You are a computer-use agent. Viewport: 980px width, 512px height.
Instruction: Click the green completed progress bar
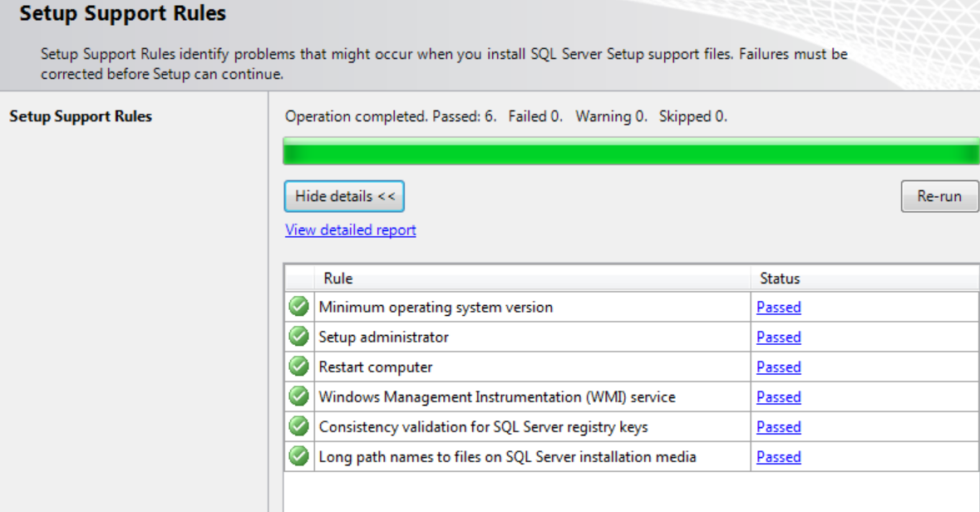click(631, 151)
